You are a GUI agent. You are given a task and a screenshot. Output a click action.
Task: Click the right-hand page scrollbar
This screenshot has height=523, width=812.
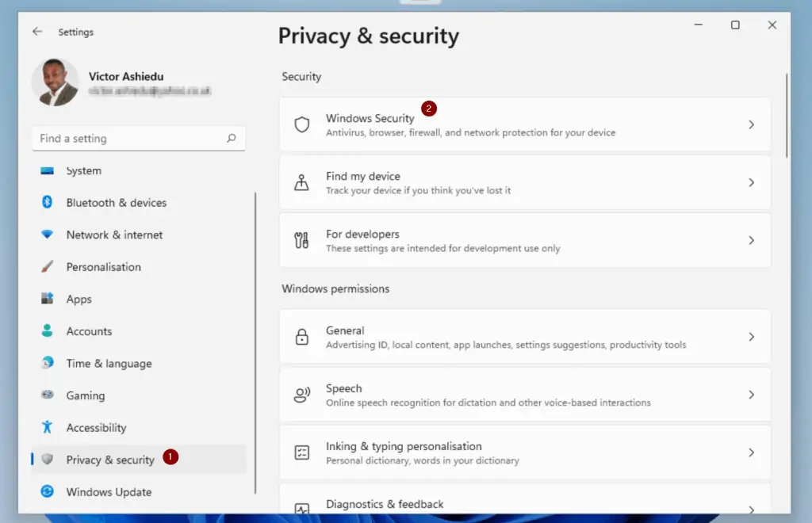pyautogui.click(x=786, y=116)
